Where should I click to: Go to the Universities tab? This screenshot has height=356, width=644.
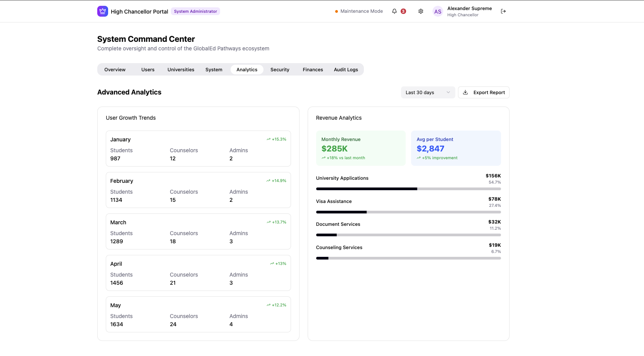click(x=181, y=70)
